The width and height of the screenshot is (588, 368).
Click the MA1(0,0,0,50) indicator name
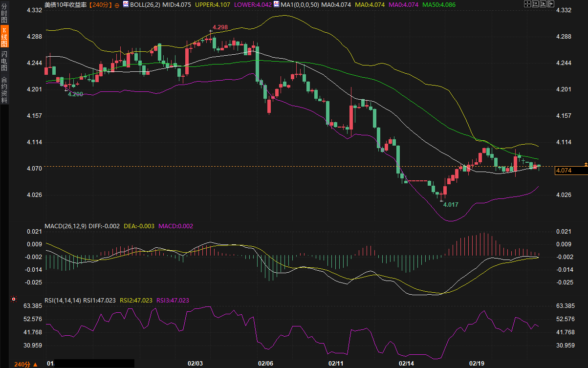click(x=300, y=4)
